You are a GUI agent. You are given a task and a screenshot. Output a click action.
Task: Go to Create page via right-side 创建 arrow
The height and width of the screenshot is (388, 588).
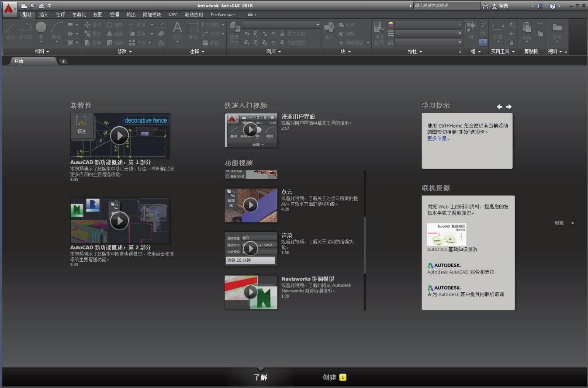(x=564, y=223)
